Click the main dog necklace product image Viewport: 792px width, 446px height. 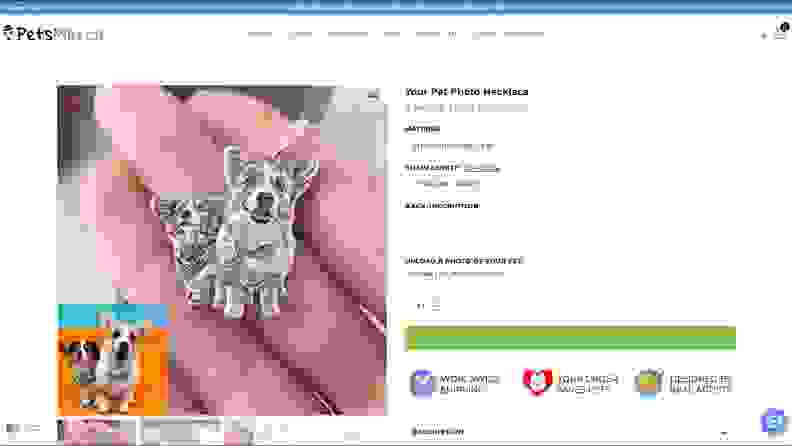point(221,250)
